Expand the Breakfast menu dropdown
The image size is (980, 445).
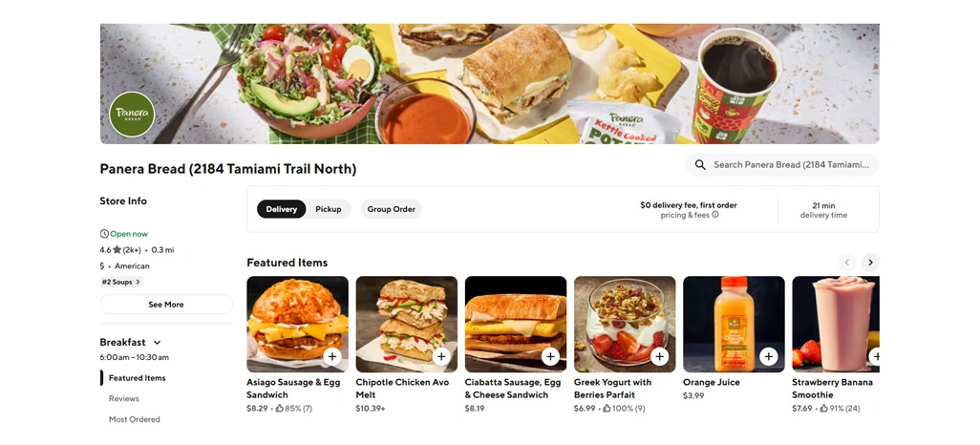(x=158, y=343)
